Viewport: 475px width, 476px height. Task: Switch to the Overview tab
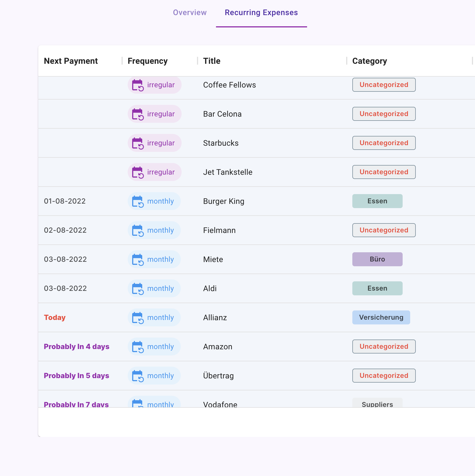click(190, 13)
